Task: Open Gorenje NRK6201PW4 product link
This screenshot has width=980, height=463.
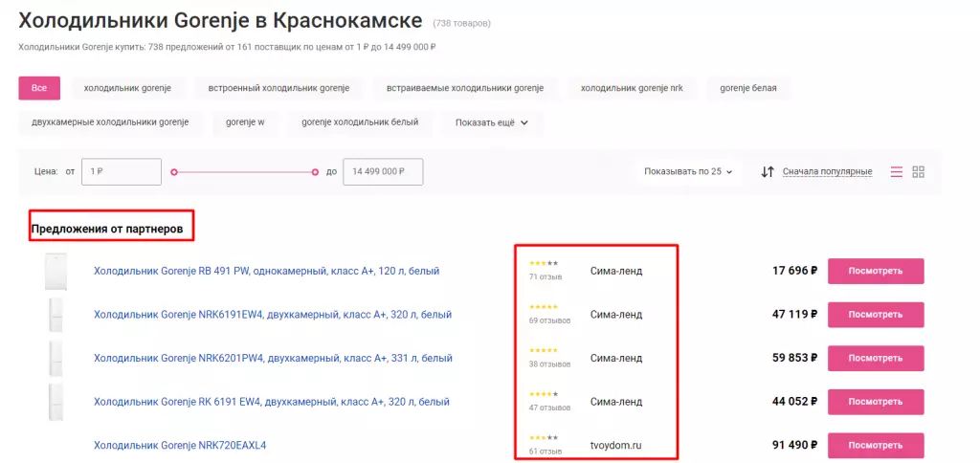Action: pos(273,359)
